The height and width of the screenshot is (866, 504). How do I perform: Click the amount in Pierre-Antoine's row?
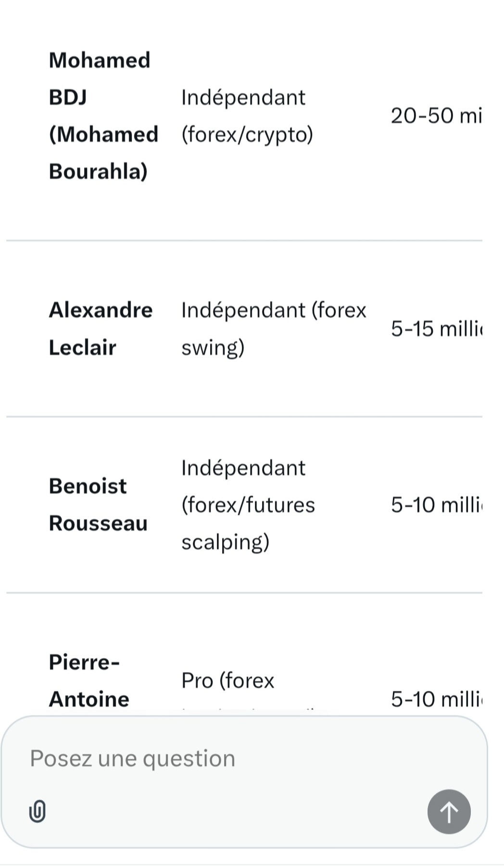[436, 699]
